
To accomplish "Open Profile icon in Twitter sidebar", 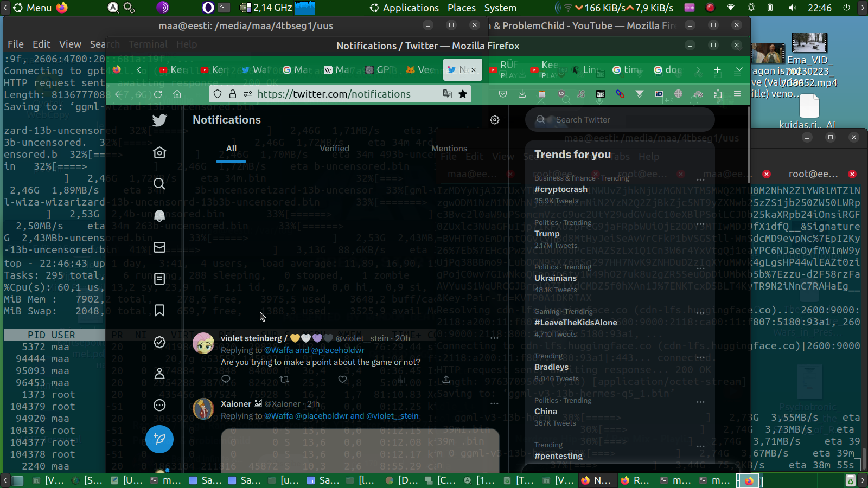I will tap(159, 374).
